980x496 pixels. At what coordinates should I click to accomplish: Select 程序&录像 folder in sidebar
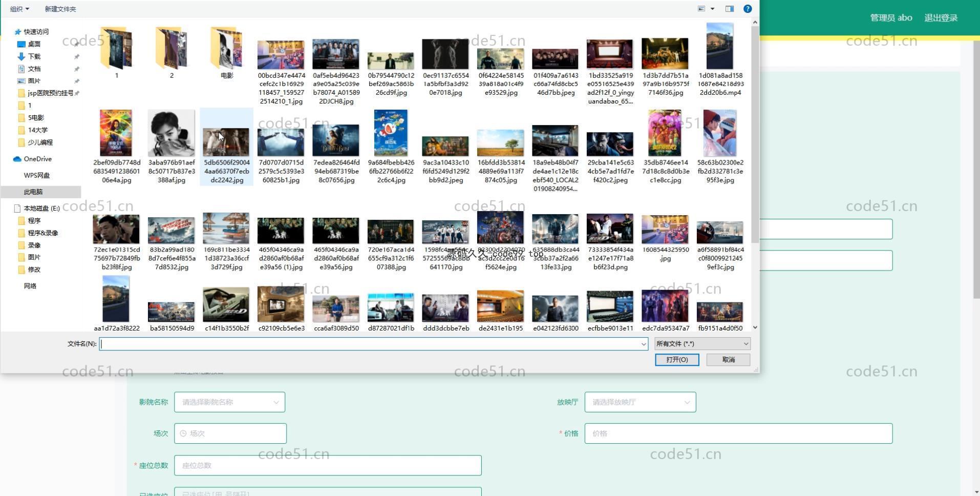pyautogui.click(x=42, y=233)
